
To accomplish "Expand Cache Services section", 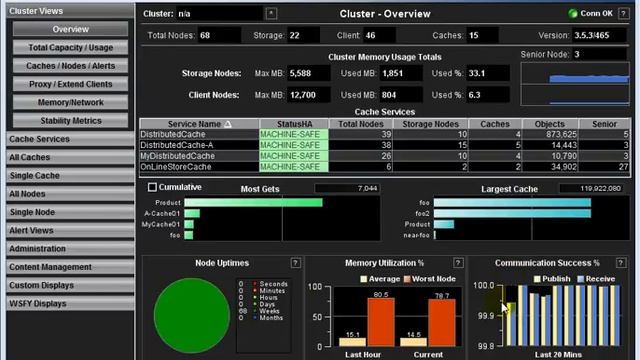I will (70, 139).
